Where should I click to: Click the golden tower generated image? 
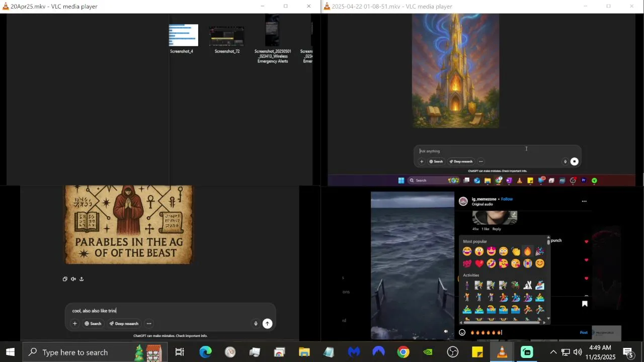(x=456, y=70)
